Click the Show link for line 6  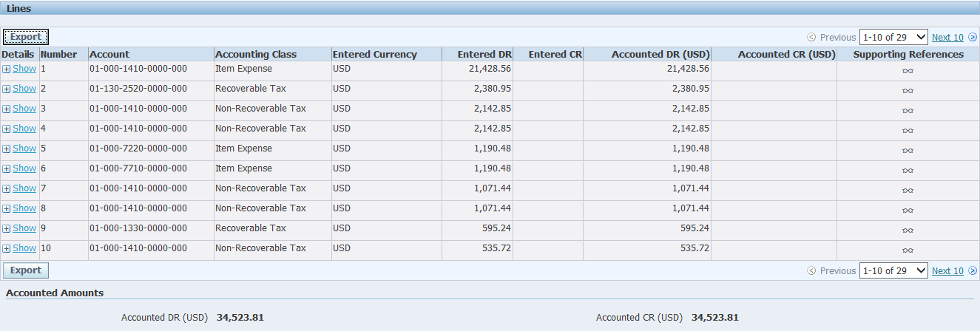(x=24, y=168)
